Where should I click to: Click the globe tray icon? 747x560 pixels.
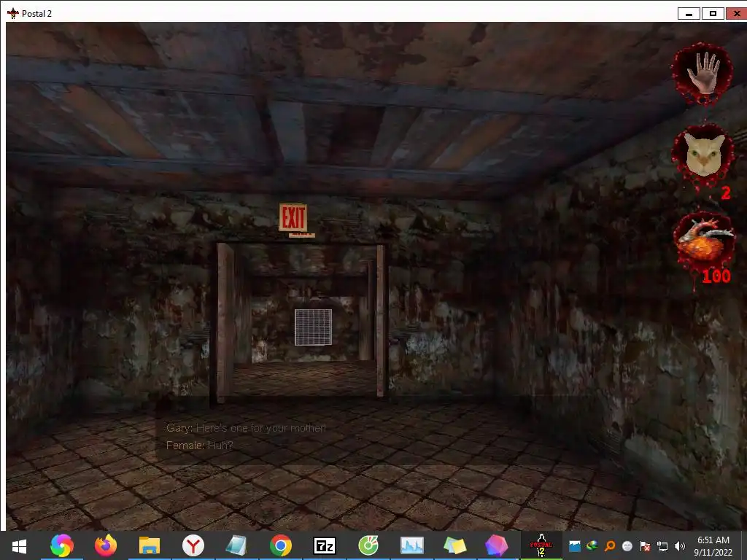click(592, 546)
